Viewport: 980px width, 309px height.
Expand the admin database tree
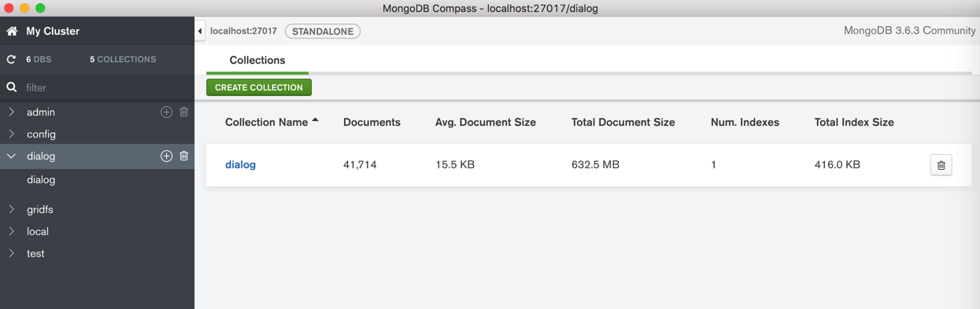coord(12,112)
